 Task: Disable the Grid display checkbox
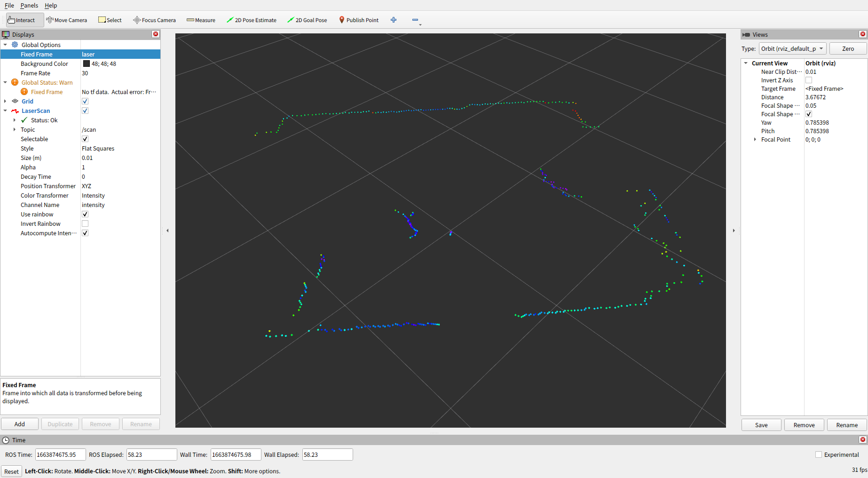click(x=85, y=101)
